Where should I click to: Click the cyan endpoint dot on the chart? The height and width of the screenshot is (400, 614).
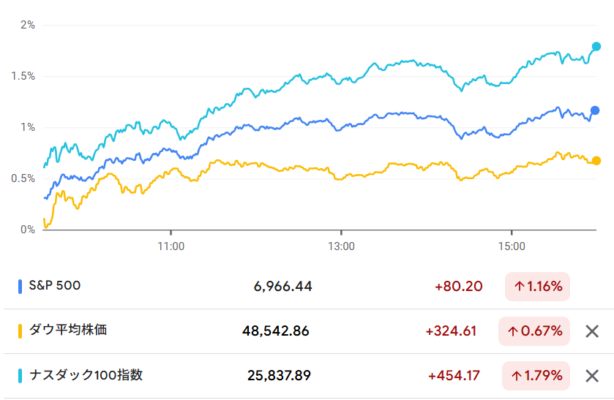coord(597,46)
